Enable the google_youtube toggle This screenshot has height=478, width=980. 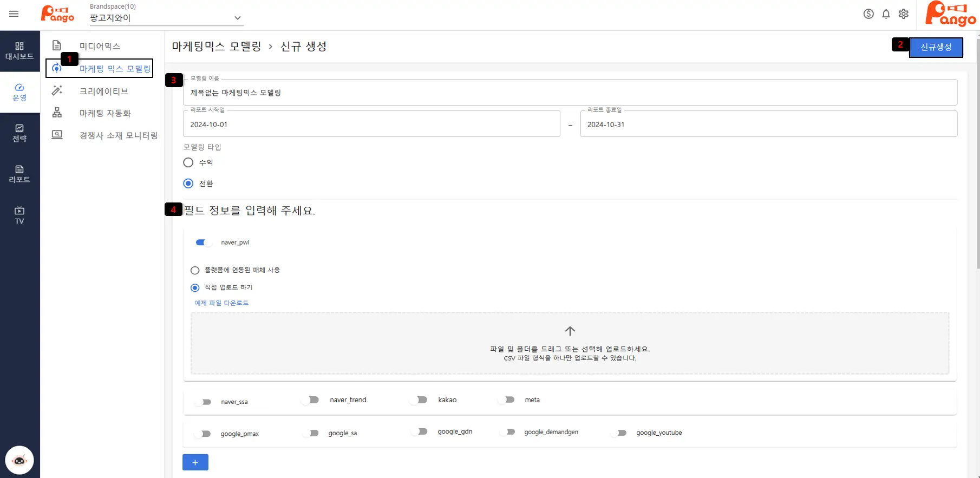coord(619,433)
